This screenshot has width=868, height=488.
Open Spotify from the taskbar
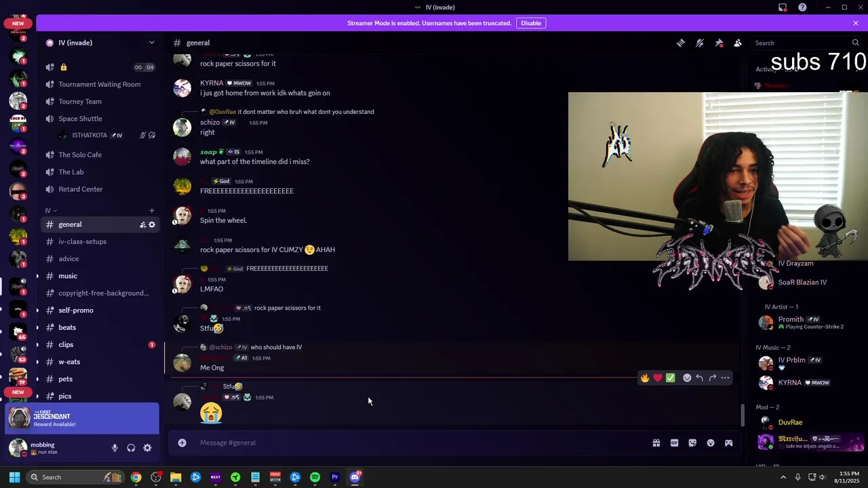pyautogui.click(x=315, y=477)
